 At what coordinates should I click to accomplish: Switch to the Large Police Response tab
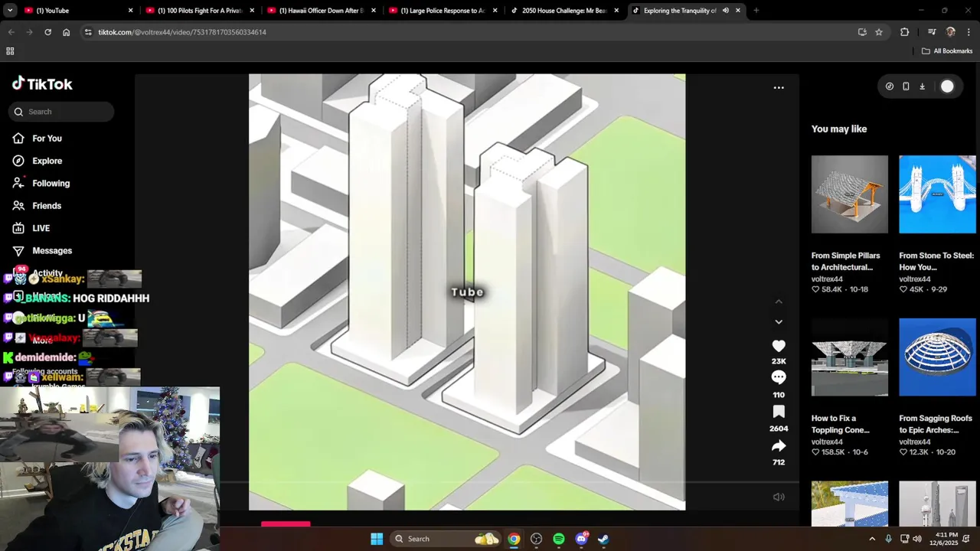pos(443,11)
